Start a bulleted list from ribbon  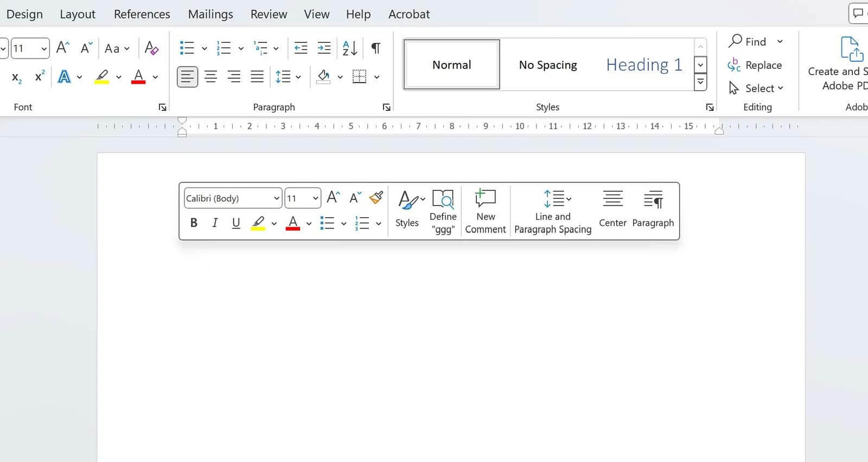point(187,48)
